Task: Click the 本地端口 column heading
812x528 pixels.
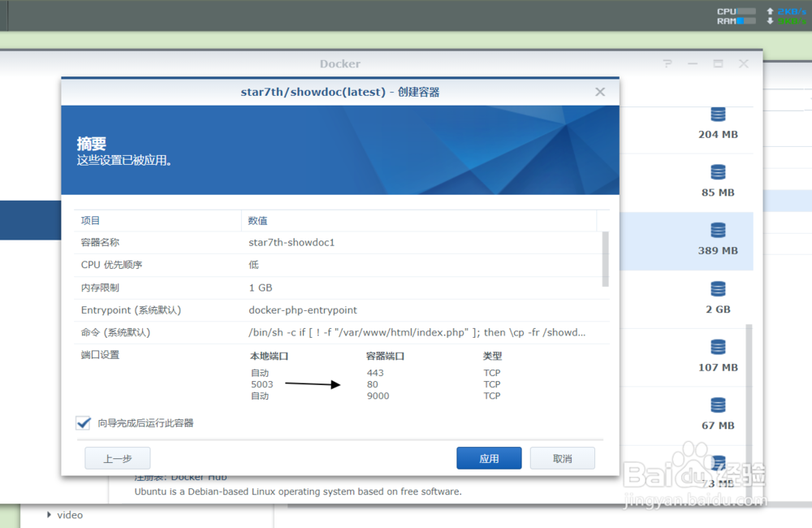Action: tap(270, 356)
